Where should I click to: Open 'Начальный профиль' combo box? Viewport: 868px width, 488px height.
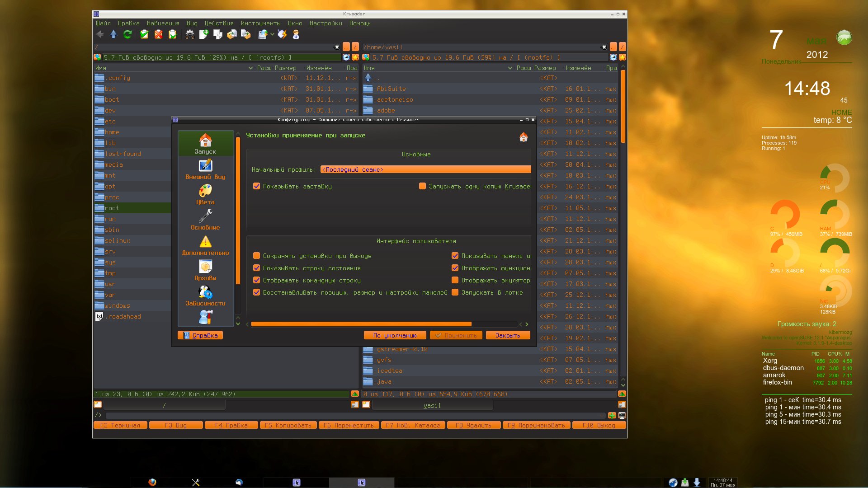coord(426,169)
